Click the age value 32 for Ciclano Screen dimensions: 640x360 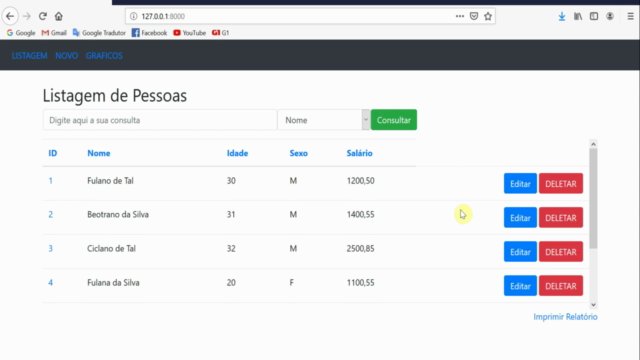[x=231, y=249]
